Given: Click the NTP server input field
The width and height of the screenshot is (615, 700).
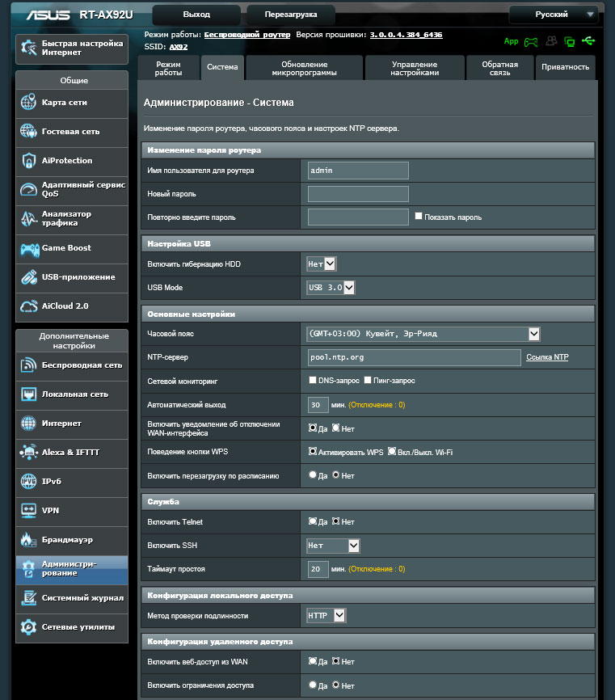Looking at the screenshot, I should tap(414, 357).
